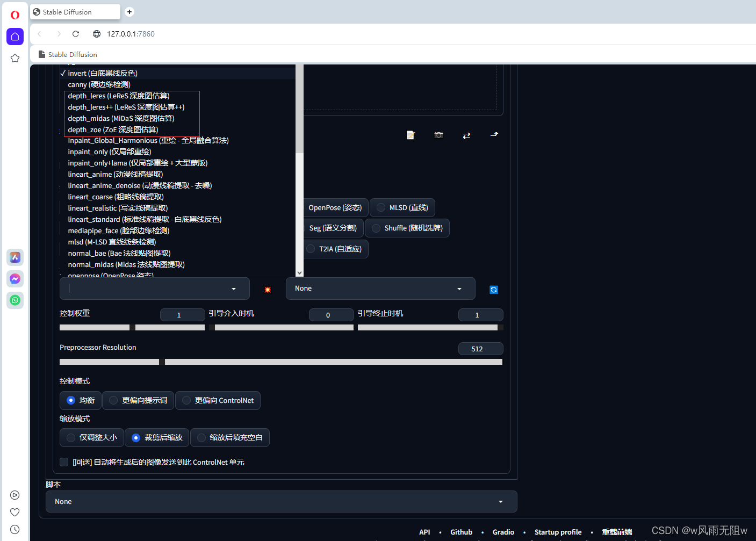Select the OpenPose (姿态) radio option
The width and height of the screenshot is (756, 541).
335,208
